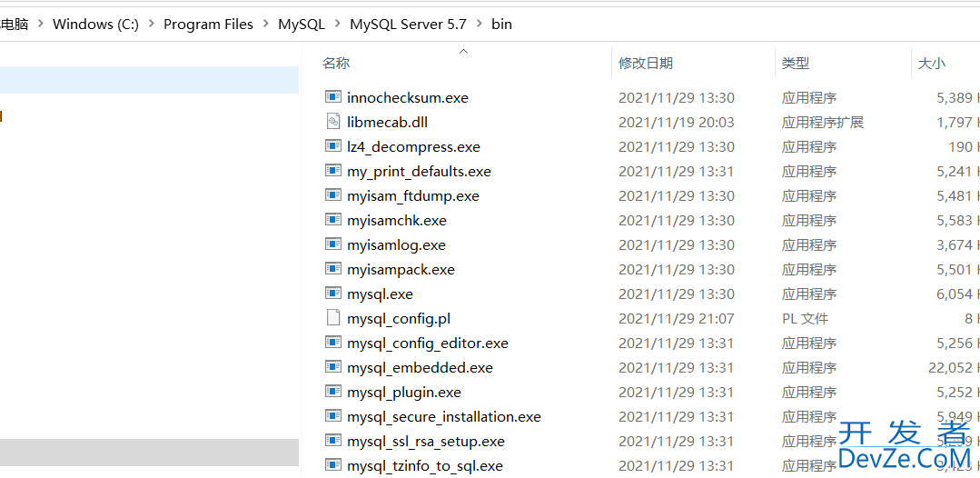
Task: Select file name innochecksum.exe
Action: [x=408, y=97]
